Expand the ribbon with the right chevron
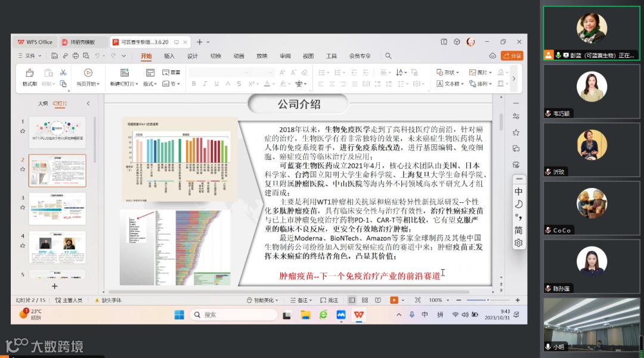The width and height of the screenshot is (644, 358). point(514,79)
